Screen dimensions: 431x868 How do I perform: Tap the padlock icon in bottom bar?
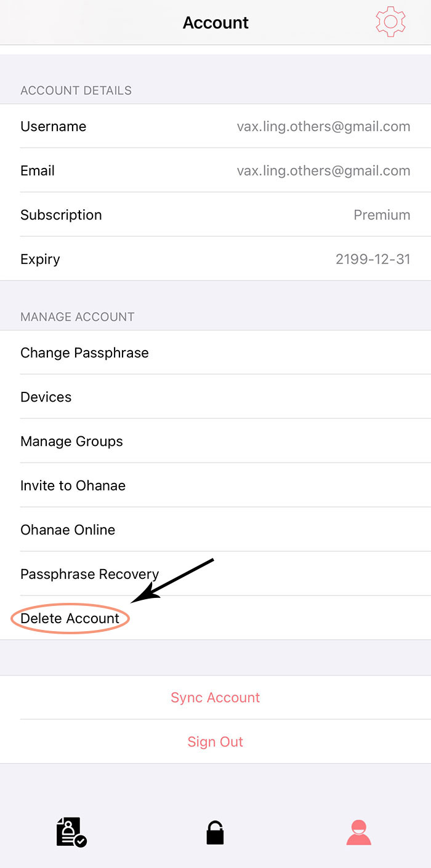click(215, 832)
